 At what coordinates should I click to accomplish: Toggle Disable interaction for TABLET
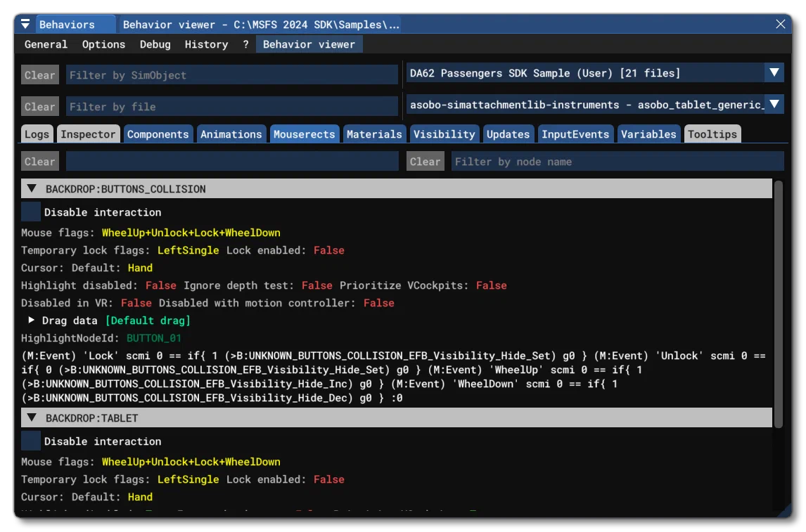pos(31,441)
